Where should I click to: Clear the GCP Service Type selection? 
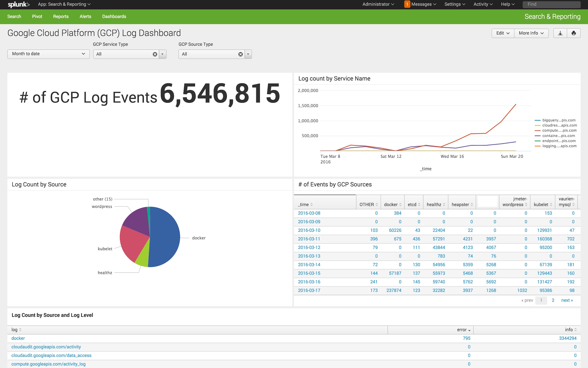click(155, 54)
